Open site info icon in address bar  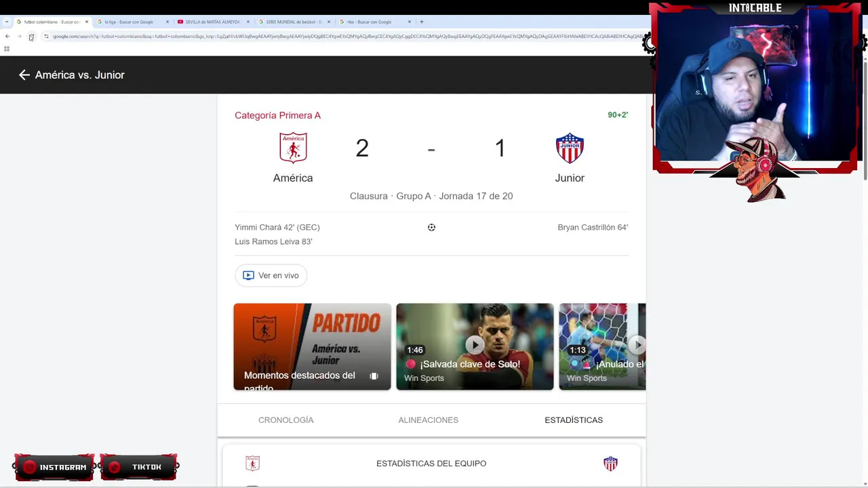click(46, 37)
